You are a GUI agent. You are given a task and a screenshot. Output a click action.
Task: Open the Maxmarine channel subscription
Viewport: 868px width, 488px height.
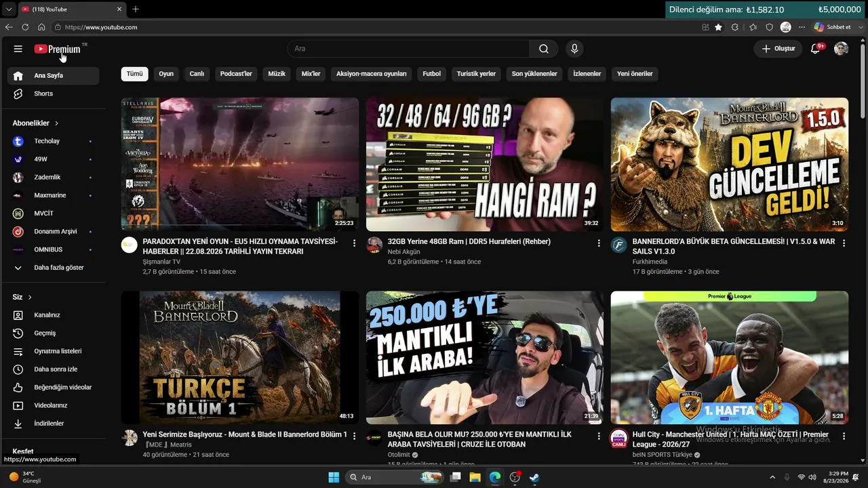pyautogui.click(x=54, y=195)
